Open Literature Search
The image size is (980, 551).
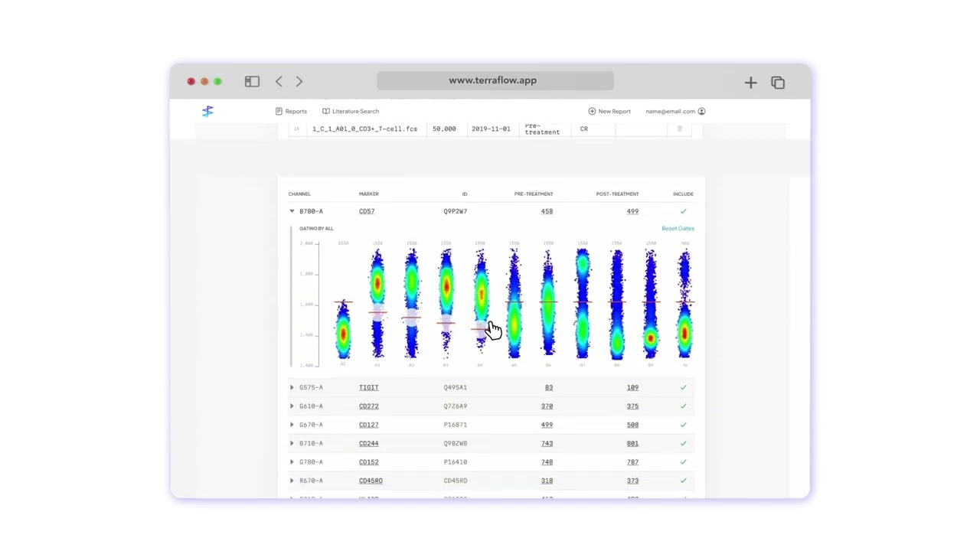click(351, 111)
